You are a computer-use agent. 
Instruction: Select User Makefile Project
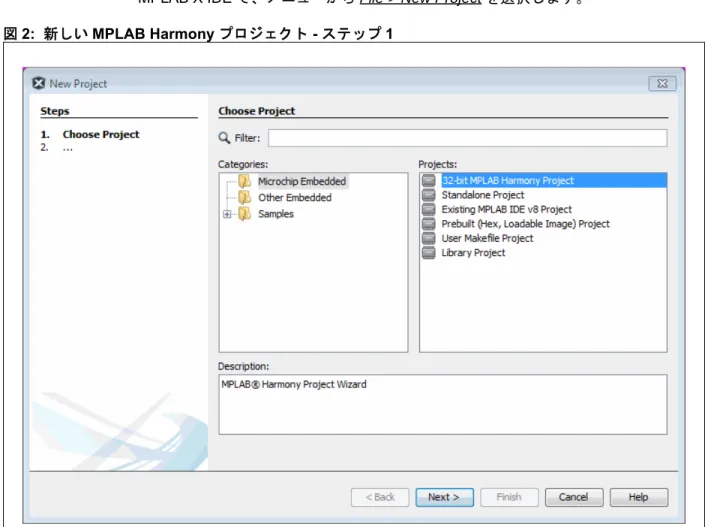click(x=487, y=239)
